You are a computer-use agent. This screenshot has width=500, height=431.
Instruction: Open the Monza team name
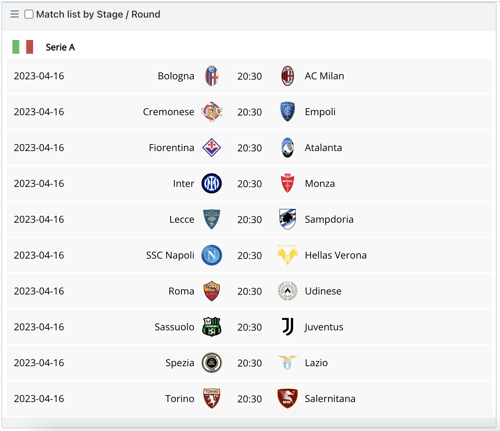coord(320,184)
